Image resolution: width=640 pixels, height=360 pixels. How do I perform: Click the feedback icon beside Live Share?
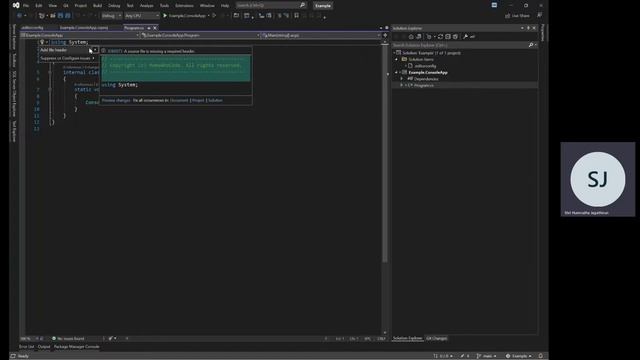tap(540, 15)
